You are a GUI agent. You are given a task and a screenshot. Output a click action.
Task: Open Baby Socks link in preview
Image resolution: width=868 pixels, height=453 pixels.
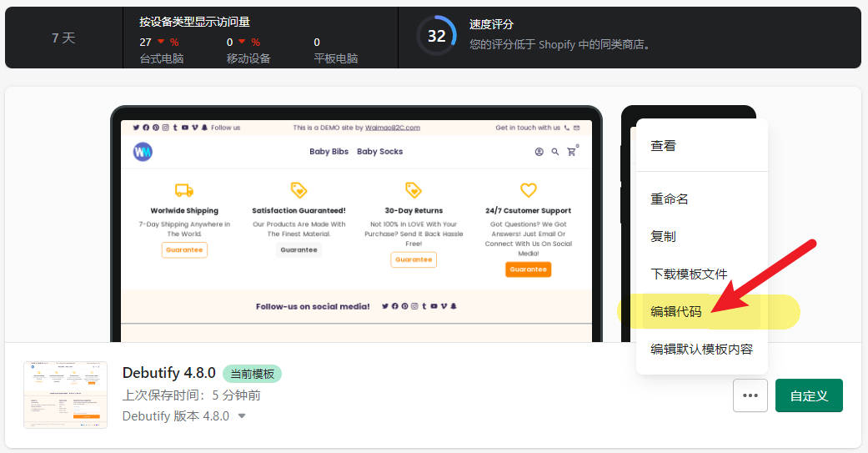[x=379, y=151]
